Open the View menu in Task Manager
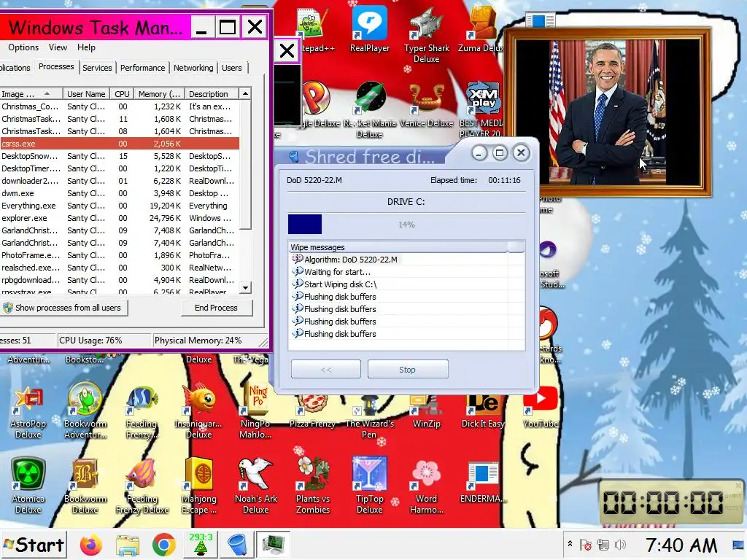 (58, 47)
